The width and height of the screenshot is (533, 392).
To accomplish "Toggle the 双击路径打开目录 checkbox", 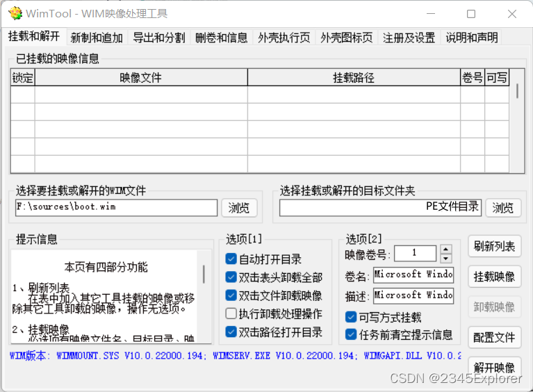I will pyautogui.click(x=231, y=332).
